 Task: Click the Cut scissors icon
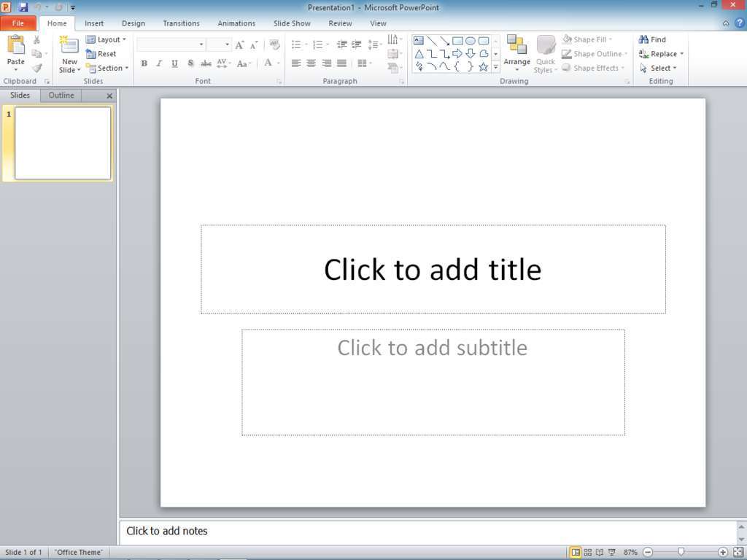pyautogui.click(x=36, y=40)
